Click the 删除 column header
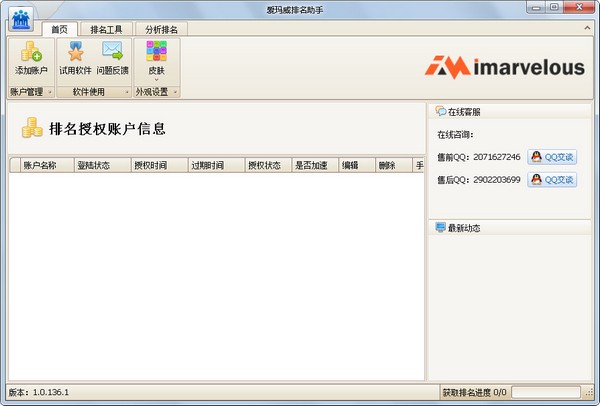600x406 pixels. [x=394, y=165]
